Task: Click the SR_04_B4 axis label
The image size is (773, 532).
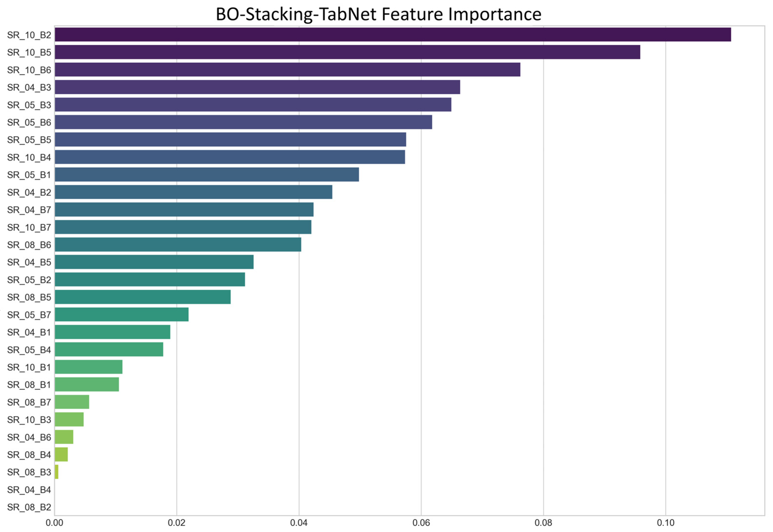Action: [29, 490]
